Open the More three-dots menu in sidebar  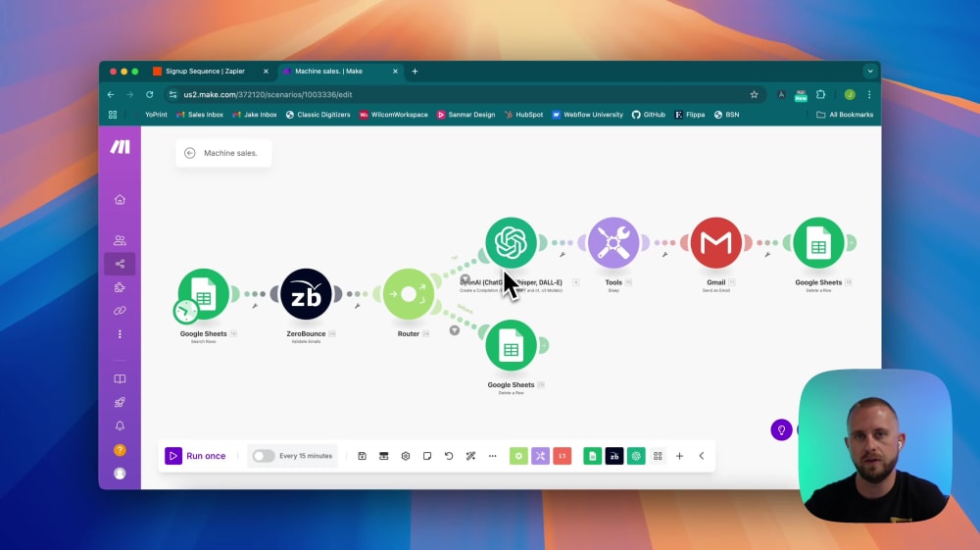(120, 334)
